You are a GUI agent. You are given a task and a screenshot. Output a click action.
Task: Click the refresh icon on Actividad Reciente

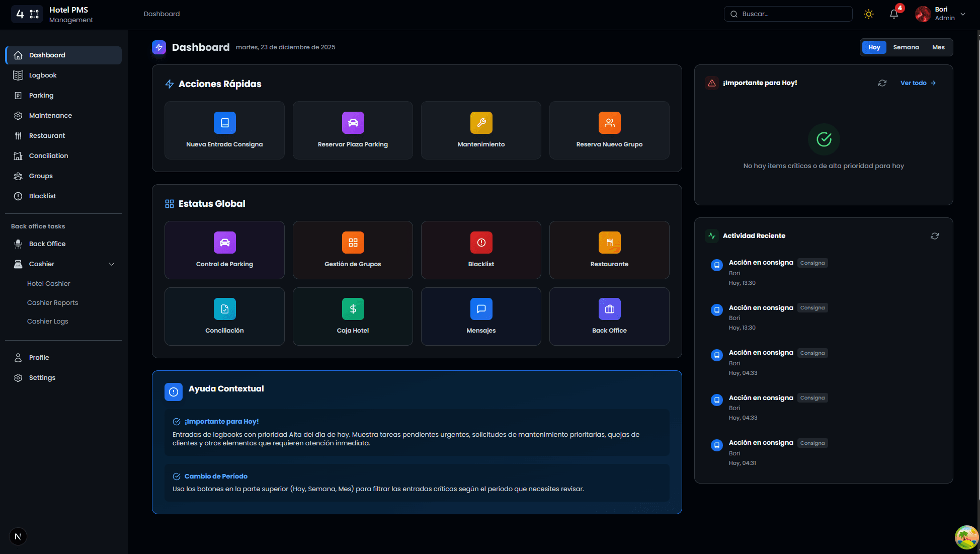click(x=935, y=235)
